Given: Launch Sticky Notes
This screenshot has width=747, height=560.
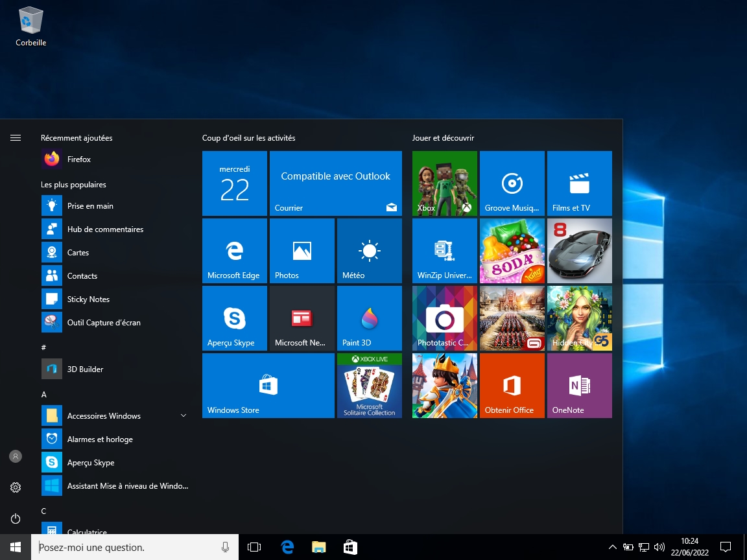Looking at the screenshot, I should 114,299.
